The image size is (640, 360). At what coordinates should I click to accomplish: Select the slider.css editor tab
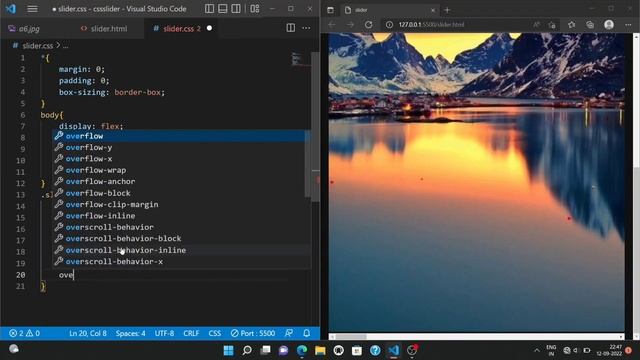(178, 29)
